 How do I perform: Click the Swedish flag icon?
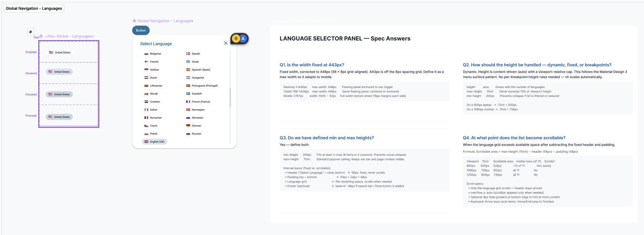(x=188, y=94)
